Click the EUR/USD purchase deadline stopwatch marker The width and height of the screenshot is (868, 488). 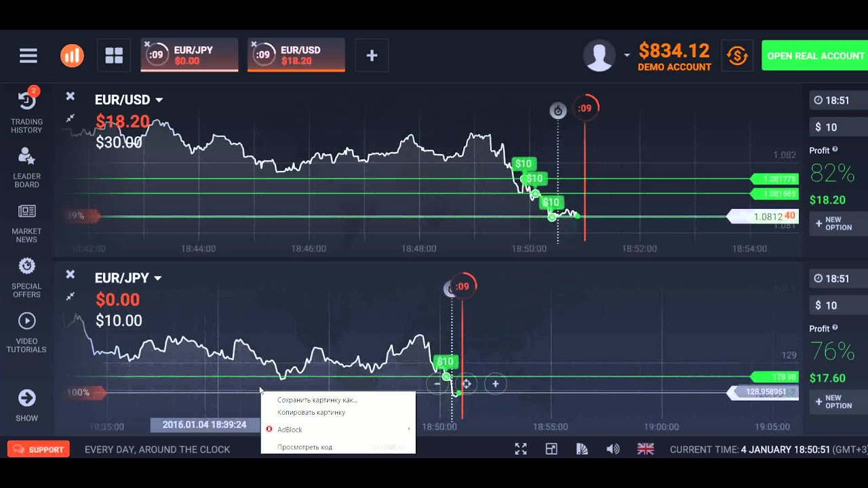pos(557,110)
